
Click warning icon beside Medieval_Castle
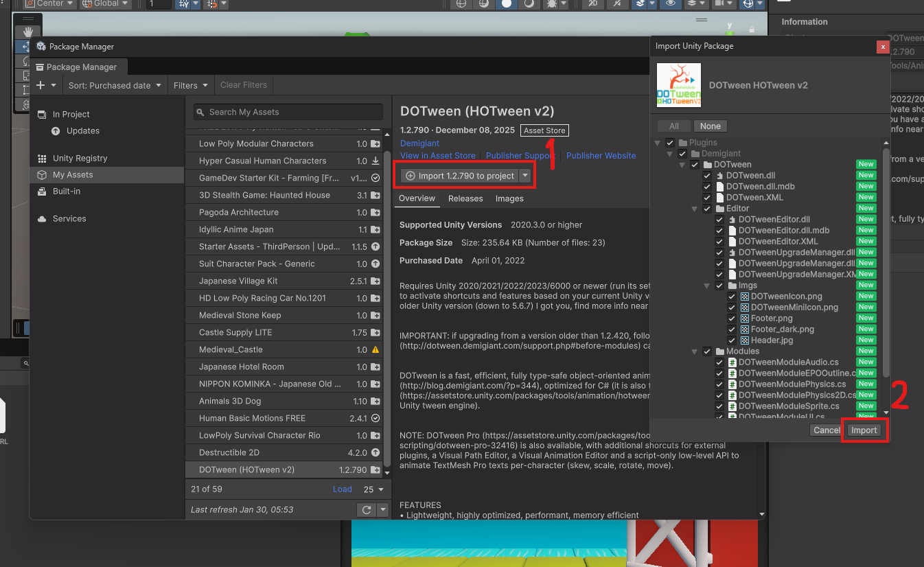376,350
